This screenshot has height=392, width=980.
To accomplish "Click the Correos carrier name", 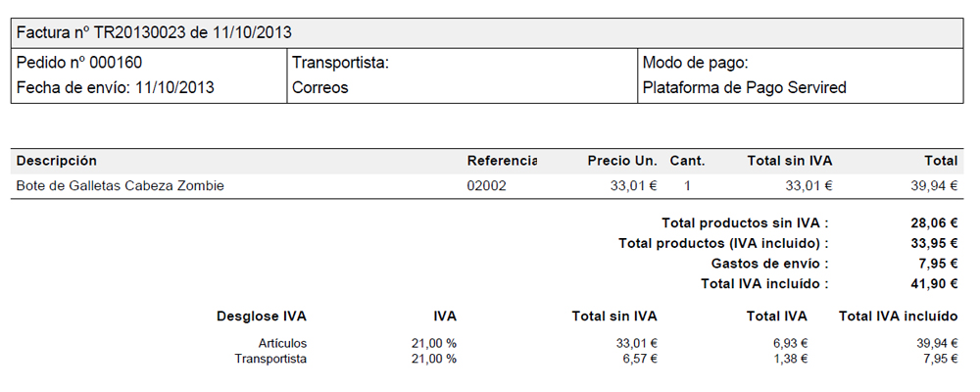I will [x=320, y=87].
